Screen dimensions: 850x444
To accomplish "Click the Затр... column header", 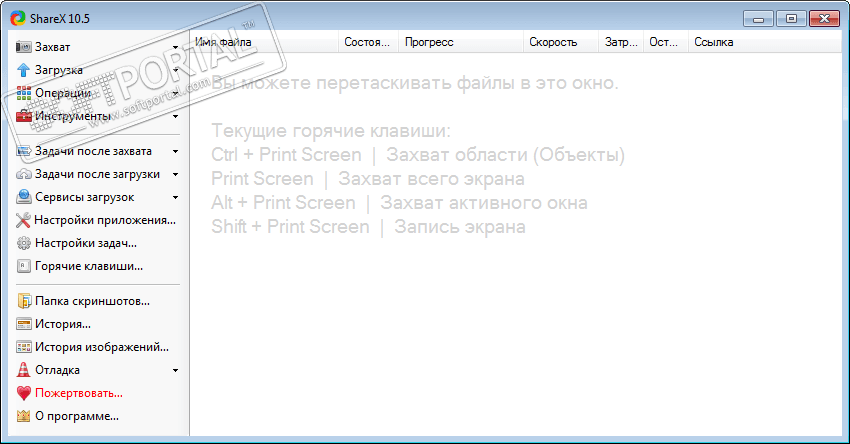I will tap(621, 42).
